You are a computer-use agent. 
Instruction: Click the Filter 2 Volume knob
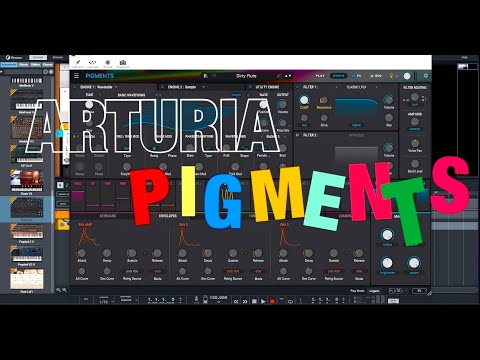click(388, 147)
